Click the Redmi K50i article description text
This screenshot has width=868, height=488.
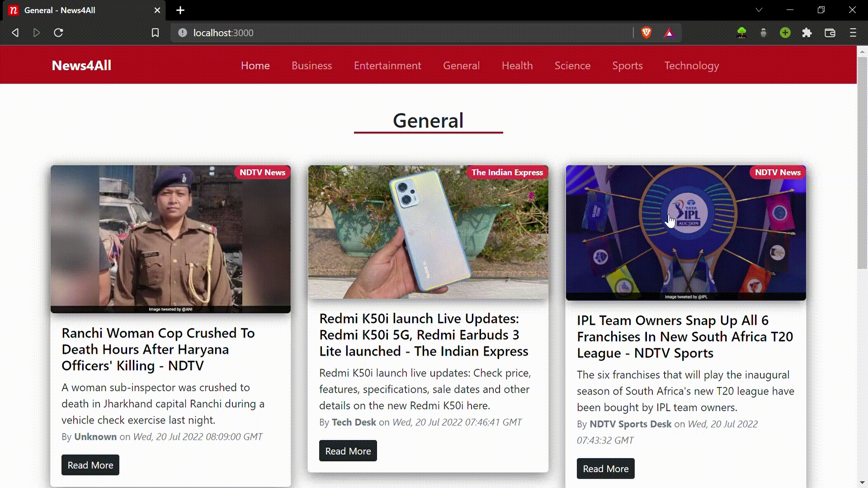click(x=425, y=389)
